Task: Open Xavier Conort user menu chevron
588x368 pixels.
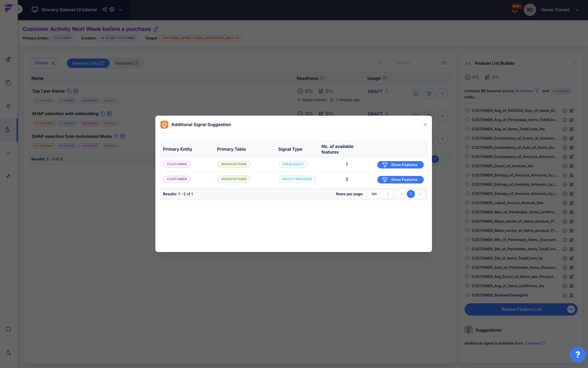Action: point(577,10)
